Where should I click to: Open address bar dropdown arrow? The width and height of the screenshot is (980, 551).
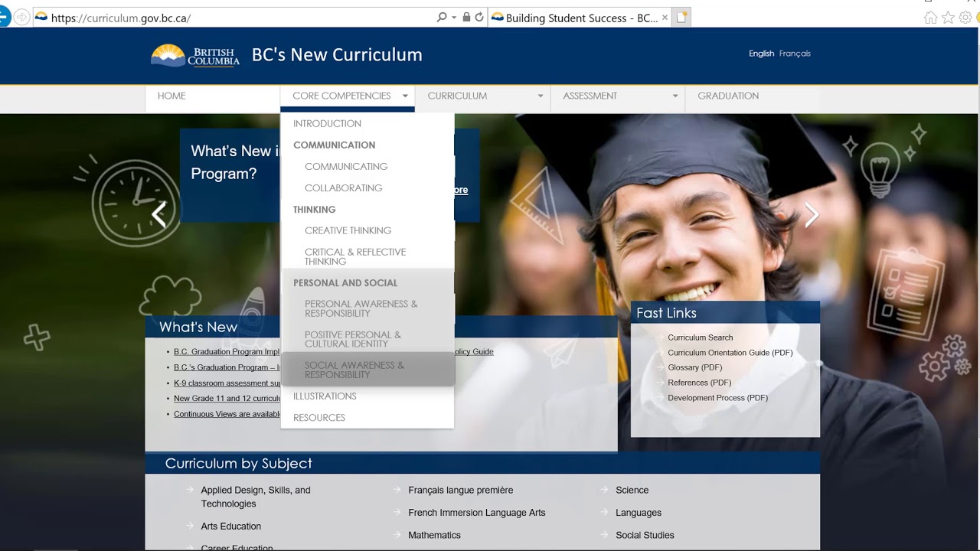(x=454, y=18)
